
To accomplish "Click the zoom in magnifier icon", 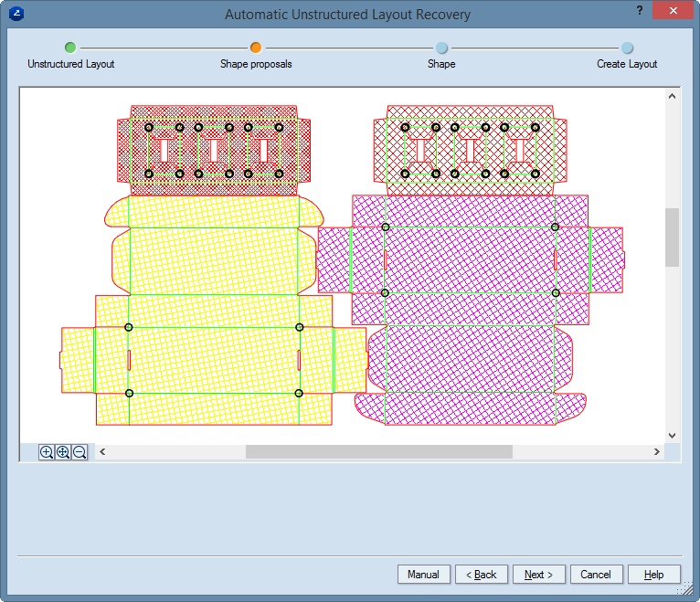I will pyautogui.click(x=47, y=452).
